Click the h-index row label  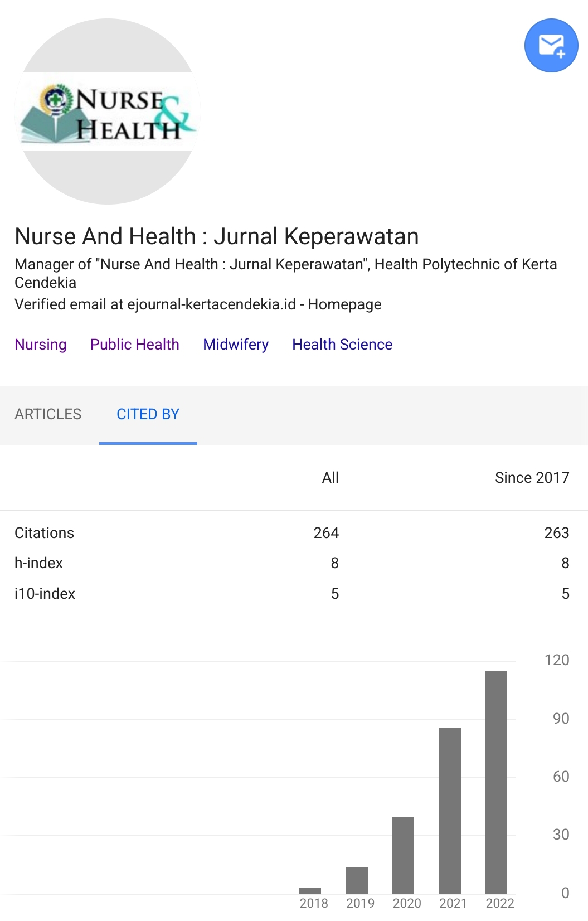(38, 563)
